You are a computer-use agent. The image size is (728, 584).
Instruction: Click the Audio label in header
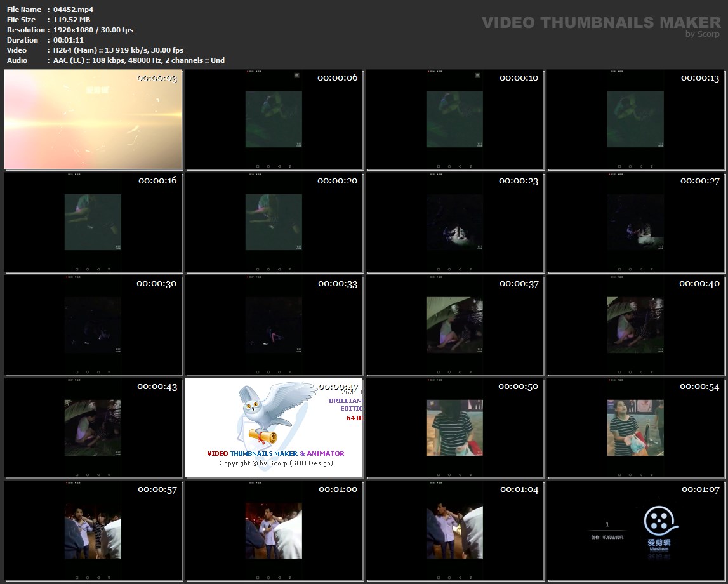(17, 60)
